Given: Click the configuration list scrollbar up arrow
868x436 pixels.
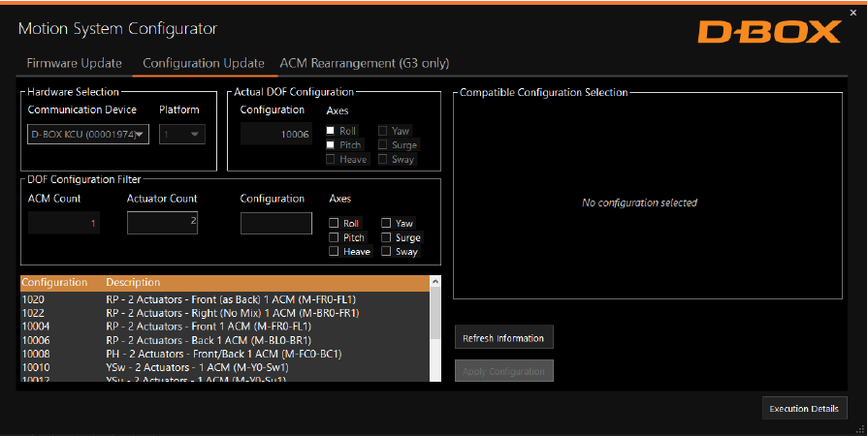Looking at the screenshot, I should point(435,283).
